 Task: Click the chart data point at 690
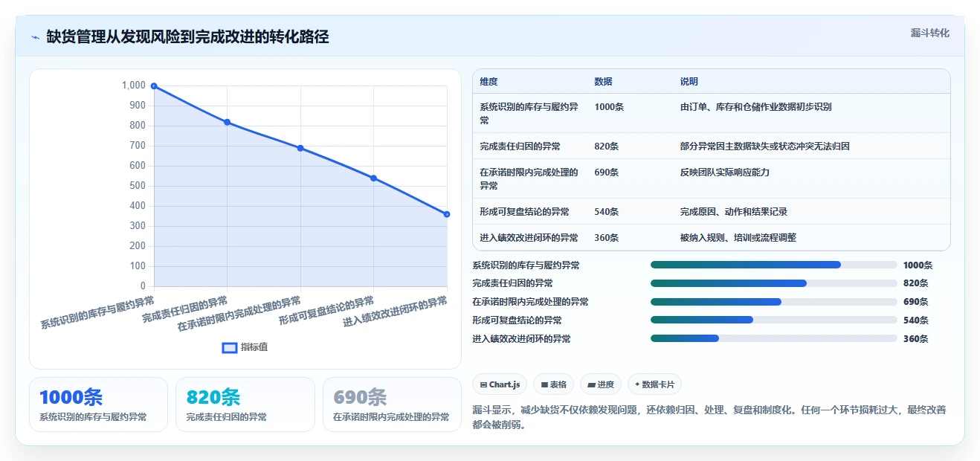coord(300,148)
